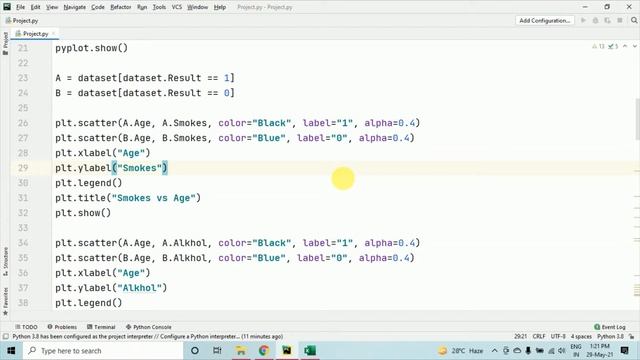The height and width of the screenshot is (360, 640).
Task: Click the Debug bug icon in toolbar
Action: pyautogui.click(x=596, y=20)
